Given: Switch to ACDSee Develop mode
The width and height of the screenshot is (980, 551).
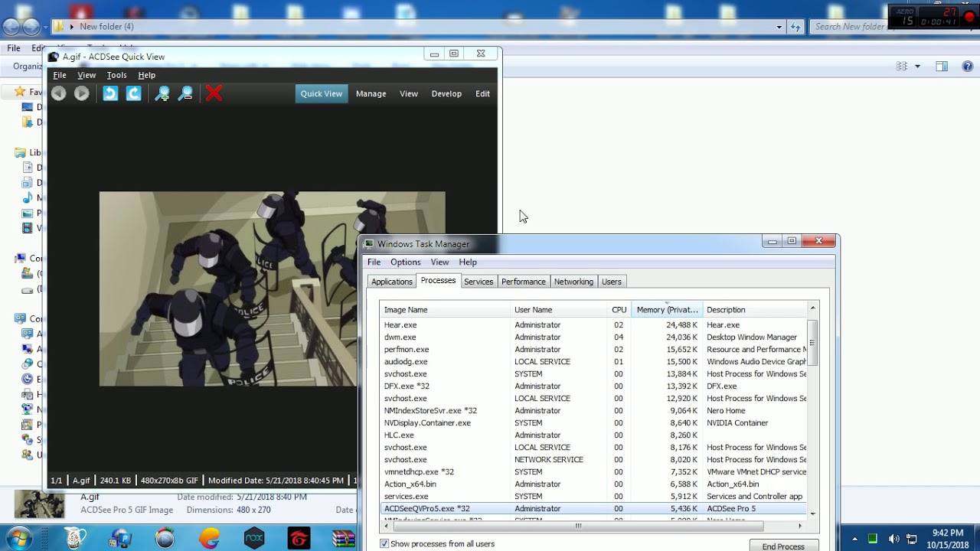Looking at the screenshot, I should pos(446,93).
